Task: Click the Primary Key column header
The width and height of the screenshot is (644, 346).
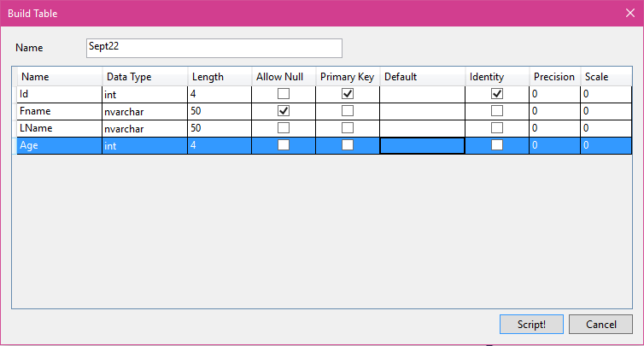Action: (x=348, y=77)
